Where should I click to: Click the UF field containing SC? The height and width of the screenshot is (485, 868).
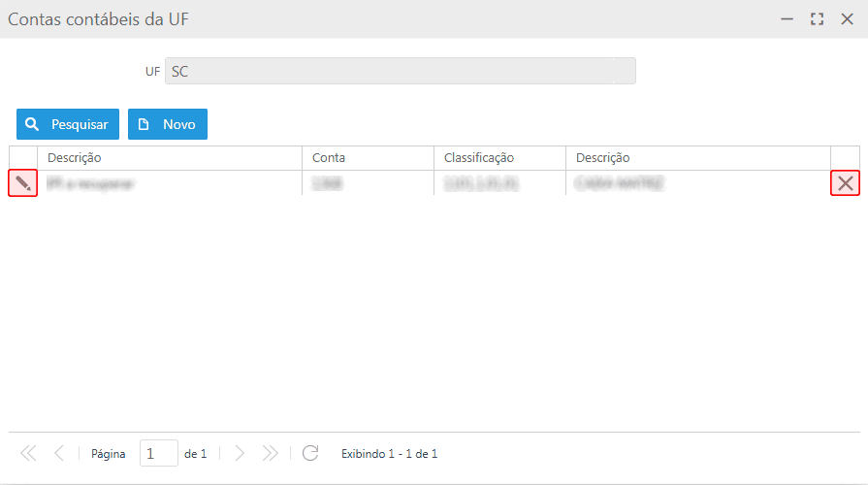[400, 71]
